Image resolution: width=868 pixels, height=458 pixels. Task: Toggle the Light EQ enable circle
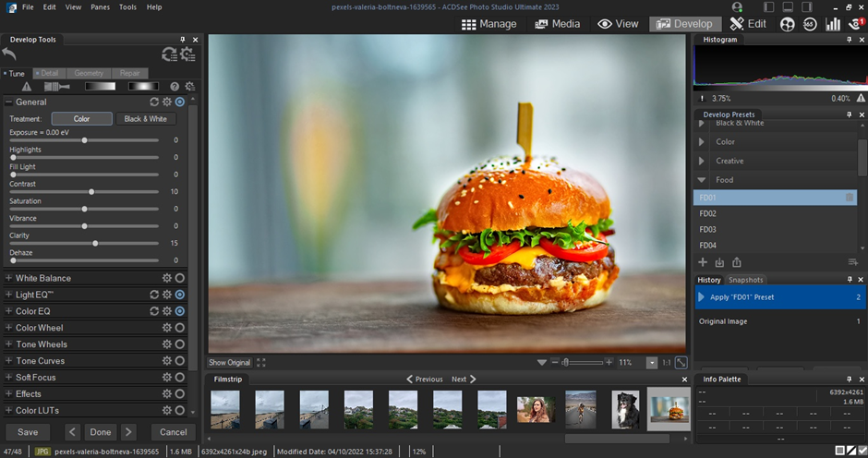[180, 295]
